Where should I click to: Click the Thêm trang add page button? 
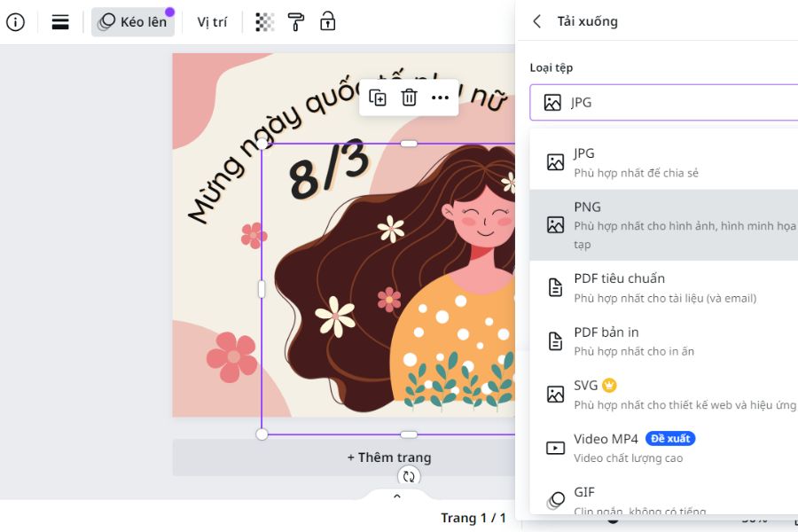pos(388,458)
